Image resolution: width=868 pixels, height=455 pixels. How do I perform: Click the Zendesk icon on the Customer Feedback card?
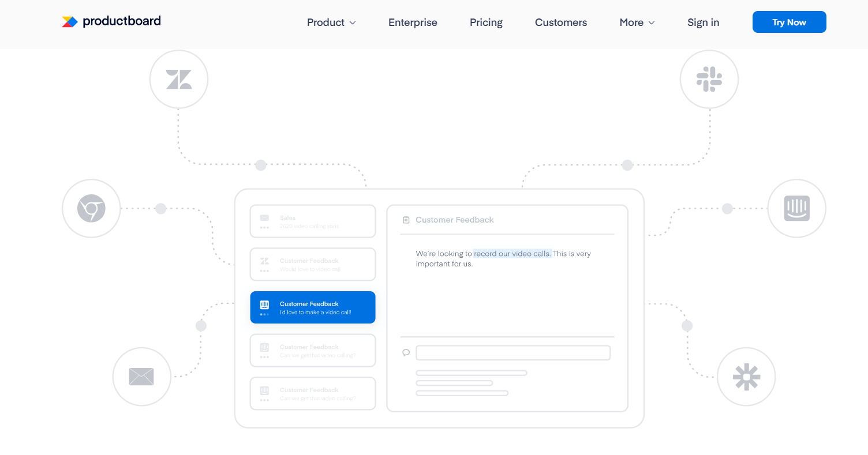264,261
